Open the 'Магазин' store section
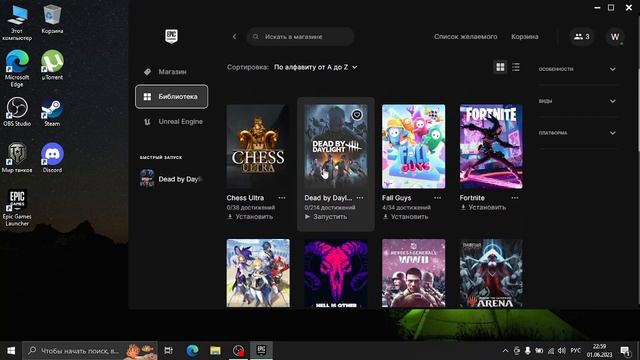Image resolution: width=640 pixels, height=360 pixels. pos(171,71)
